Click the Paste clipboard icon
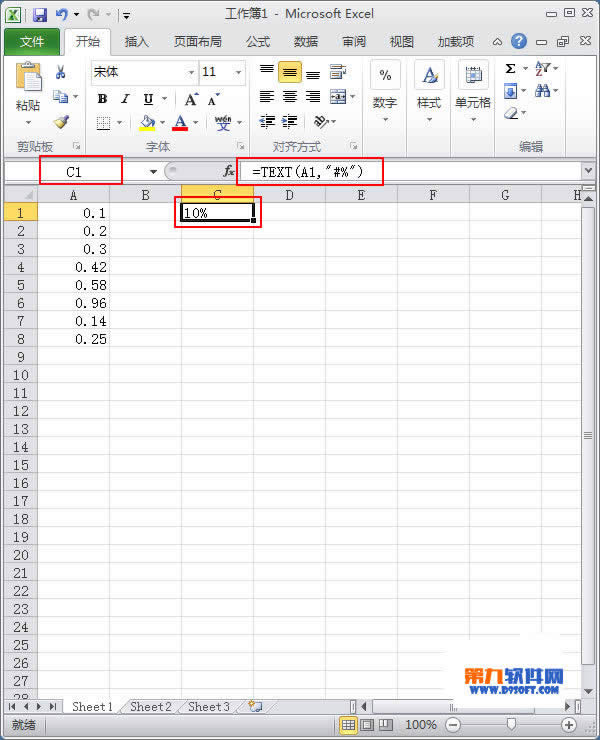This screenshot has width=600, height=740. coord(29,77)
